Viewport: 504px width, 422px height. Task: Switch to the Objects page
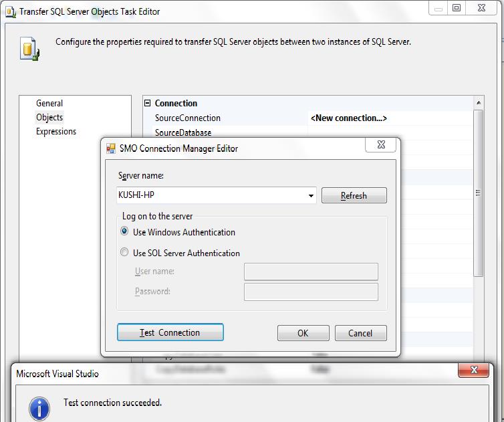(49, 117)
